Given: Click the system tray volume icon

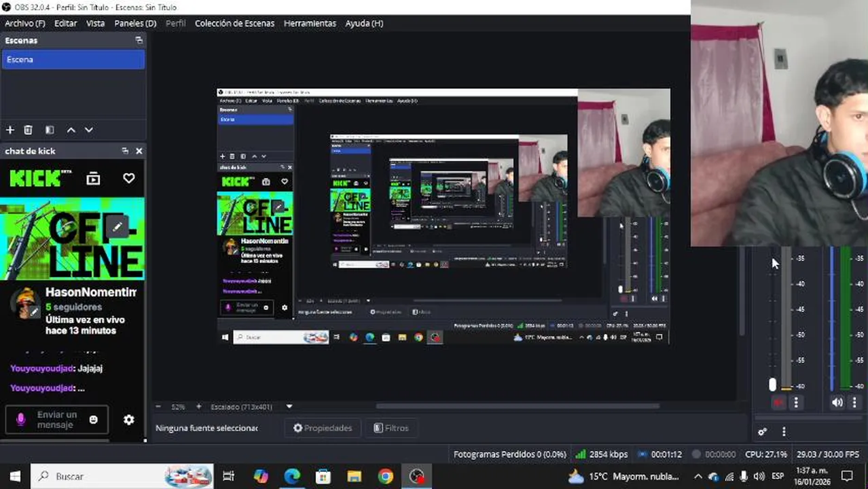Looking at the screenshot, I should 759,476.
